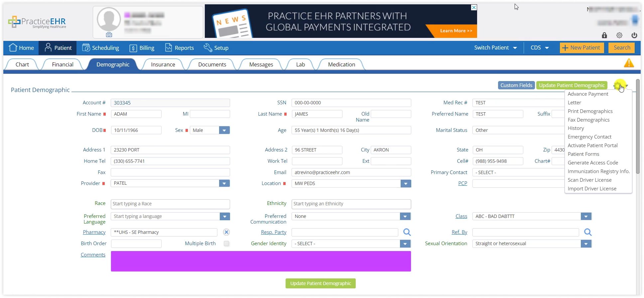Switch to the Financial tab
The width and height of the screenshot is (644, 298).
tap(63, 64)
